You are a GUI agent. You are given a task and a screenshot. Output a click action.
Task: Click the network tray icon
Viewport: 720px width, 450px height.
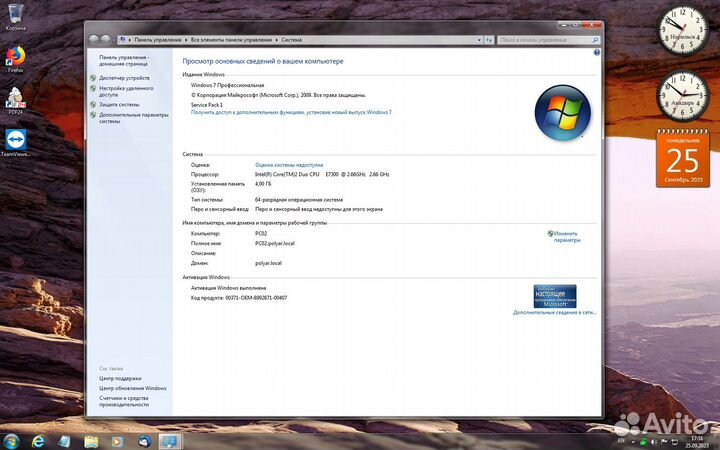[x=675, y=442]
